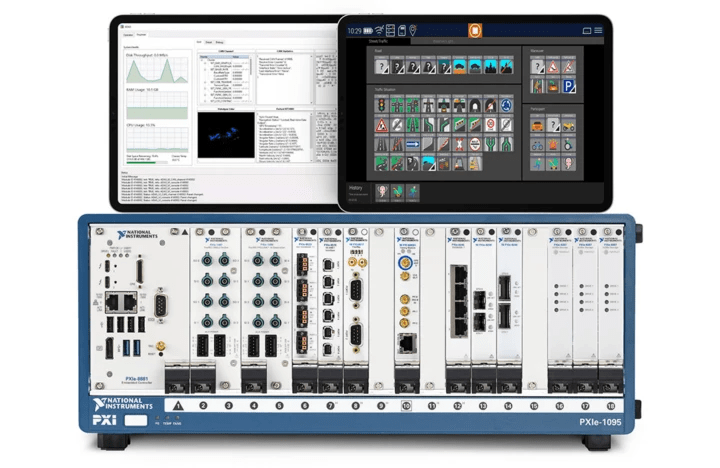The image size is (720, 468).
Task: Tap the orange record button in top bar
Action: click(x=475, y=30)
